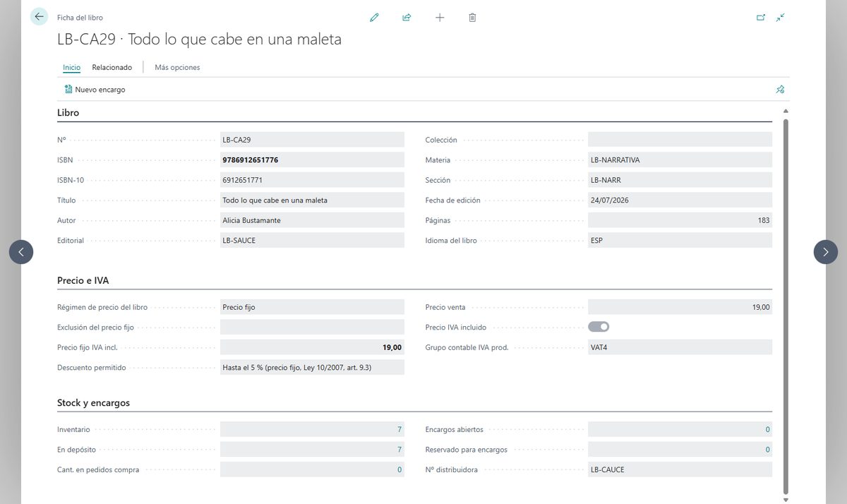Click the Páginas field showing 183
Screen dimensions: 847x504
coord(680,220)
